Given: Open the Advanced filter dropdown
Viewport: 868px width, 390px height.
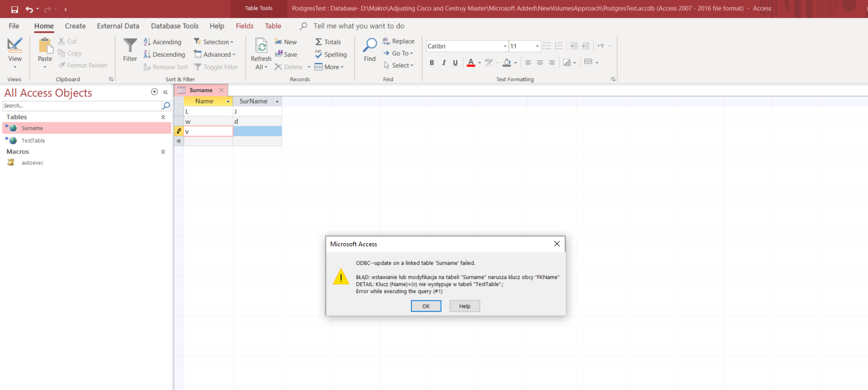Looking at the screenshot, I should pyautogui.click(x=215, y=54).
